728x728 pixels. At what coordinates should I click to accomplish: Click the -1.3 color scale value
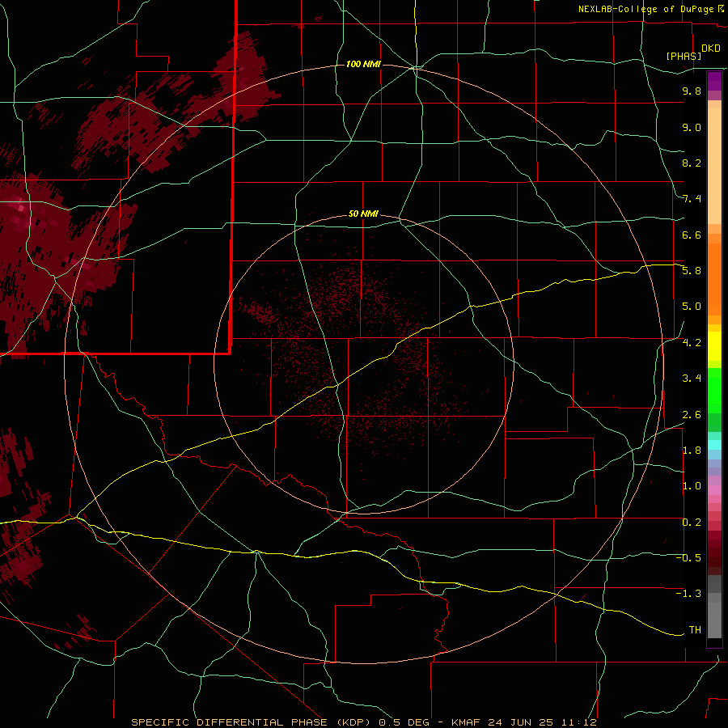(x=688, y=594)
